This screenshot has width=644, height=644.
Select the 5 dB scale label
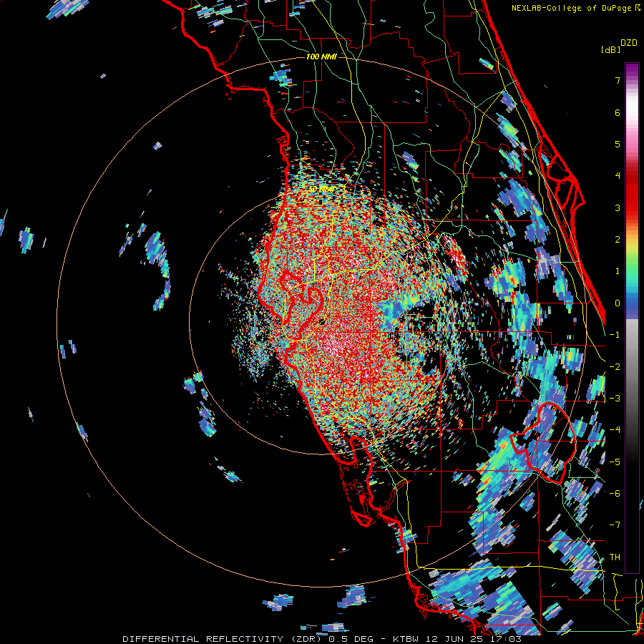(x=618, y=144)
